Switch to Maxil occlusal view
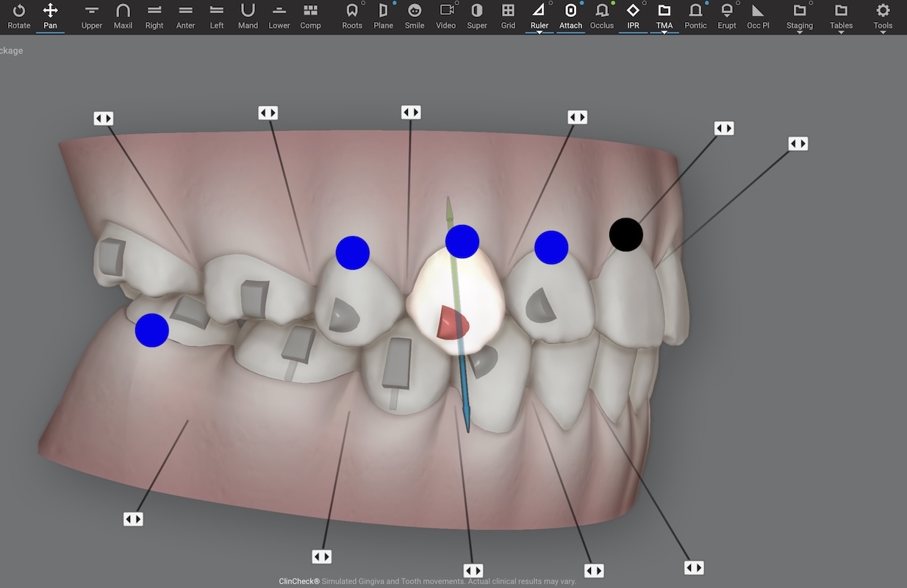Image resolution: width=907 pixels, height=588 pixels. (x=123, y=16)
